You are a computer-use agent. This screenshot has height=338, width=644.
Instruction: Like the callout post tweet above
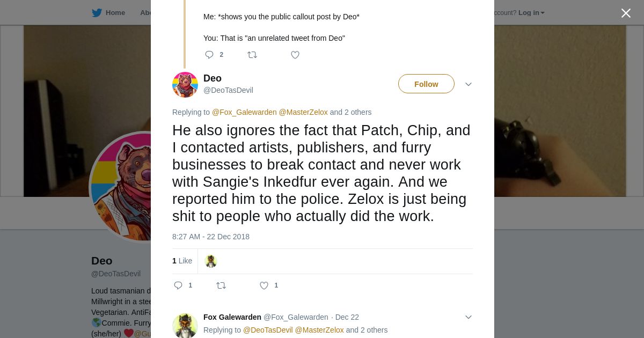[295, 55]
